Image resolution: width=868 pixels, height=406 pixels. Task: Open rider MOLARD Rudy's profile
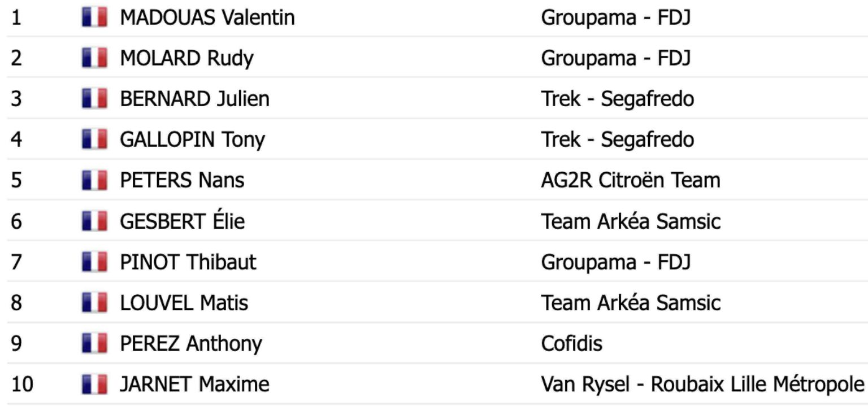(x=186, y=58)
